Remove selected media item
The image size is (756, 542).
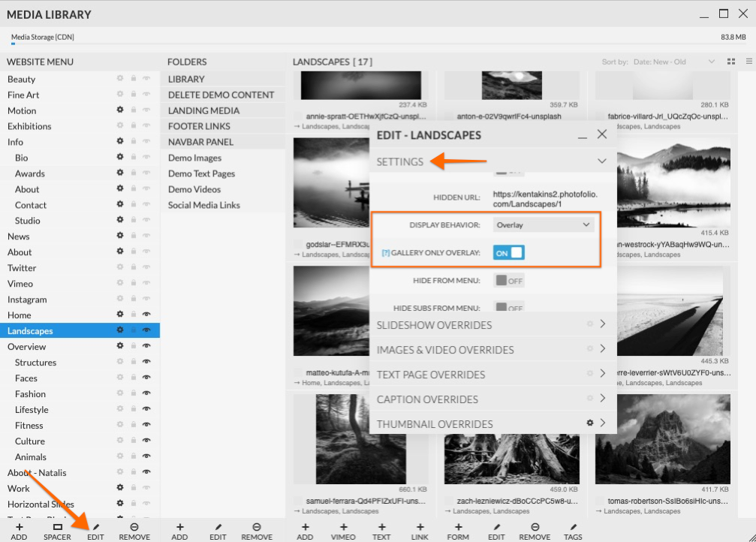(535, 531)
